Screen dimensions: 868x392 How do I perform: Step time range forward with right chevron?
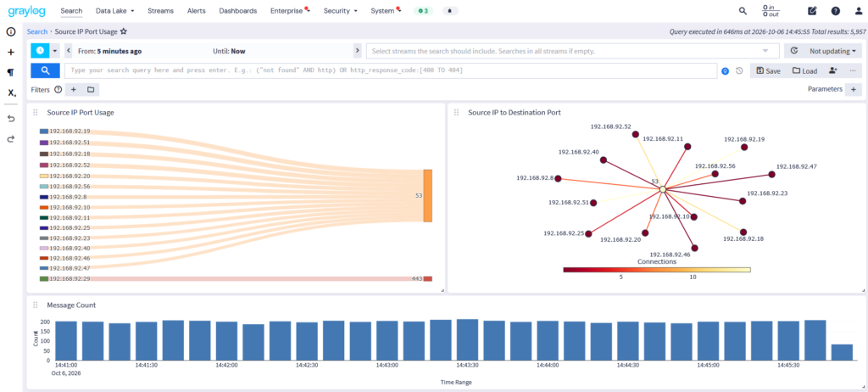pos(357,51)
